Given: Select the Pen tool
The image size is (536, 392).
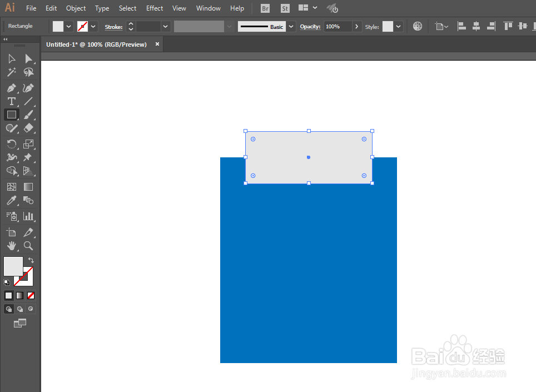Looking at the screenshot, I should (x=11, y=88).
